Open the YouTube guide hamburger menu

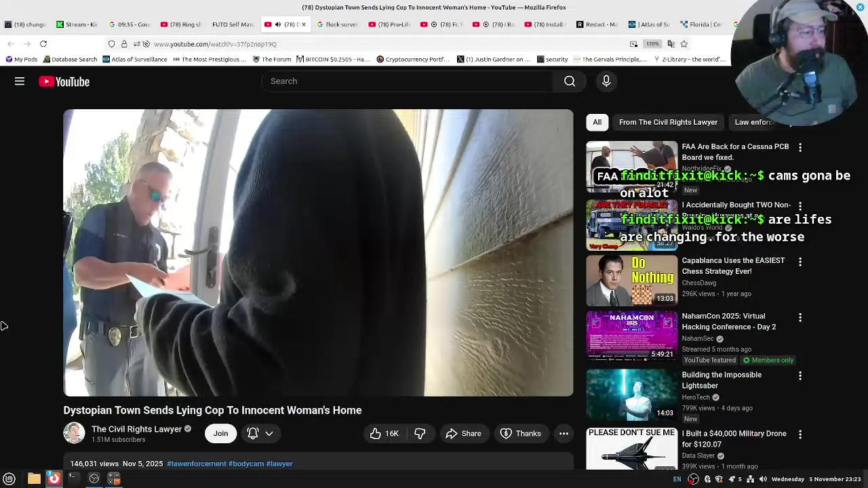coord(20,81)
